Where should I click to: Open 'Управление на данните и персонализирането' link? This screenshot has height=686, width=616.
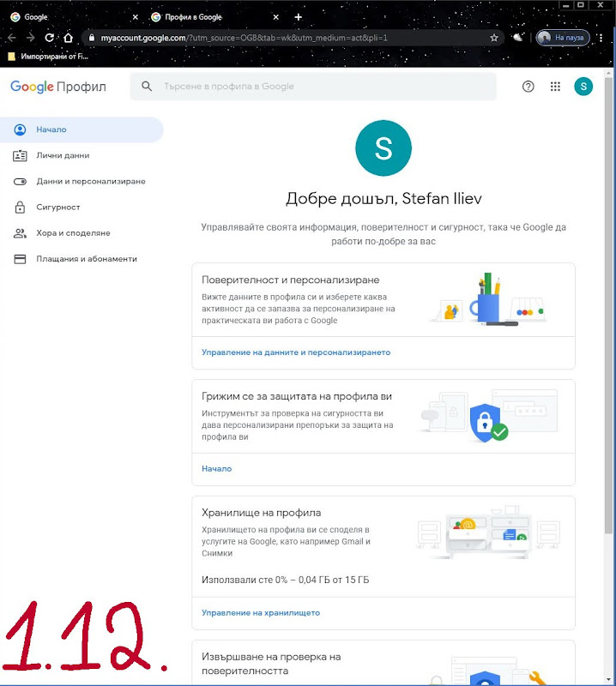[296, 352]
